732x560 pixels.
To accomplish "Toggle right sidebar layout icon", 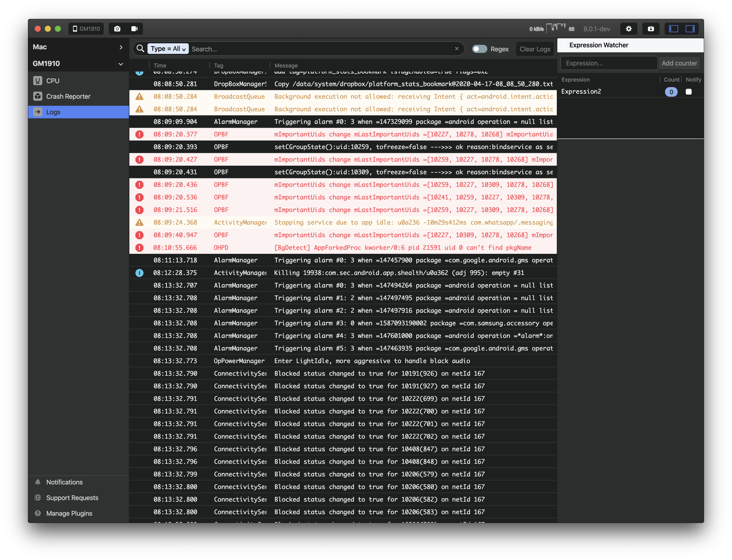I will point(690,29).
